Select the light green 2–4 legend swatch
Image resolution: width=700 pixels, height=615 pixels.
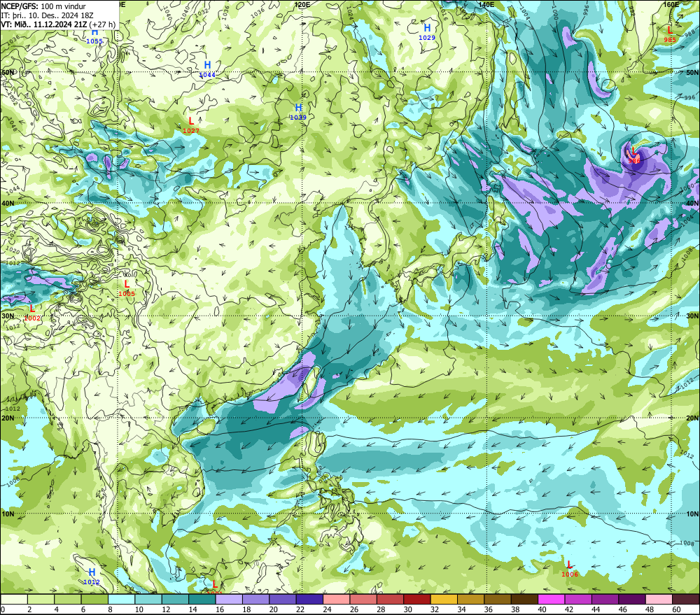coord(41,599)
